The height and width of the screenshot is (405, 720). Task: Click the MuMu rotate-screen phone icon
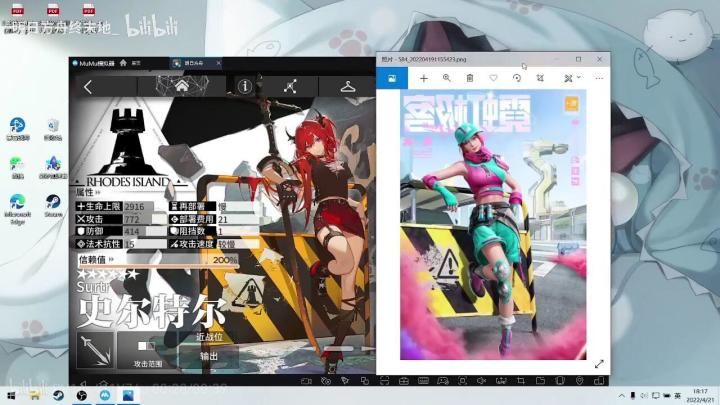pos(560,381)
